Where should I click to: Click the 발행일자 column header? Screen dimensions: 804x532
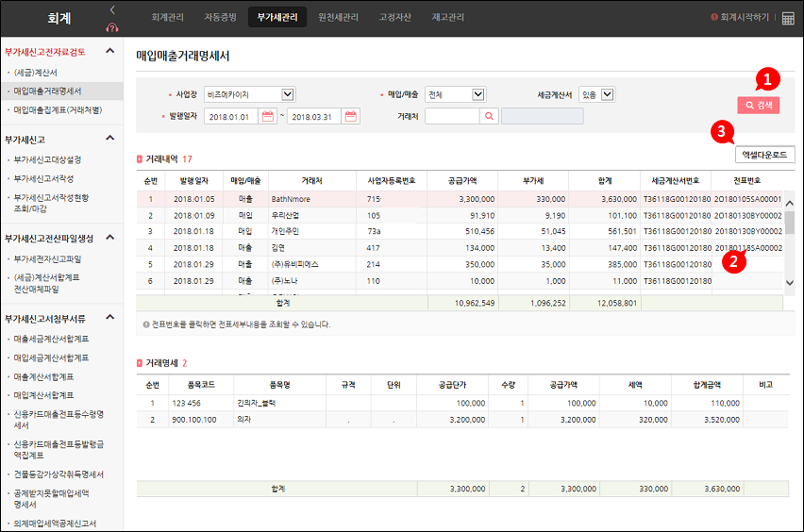point(193,181)
